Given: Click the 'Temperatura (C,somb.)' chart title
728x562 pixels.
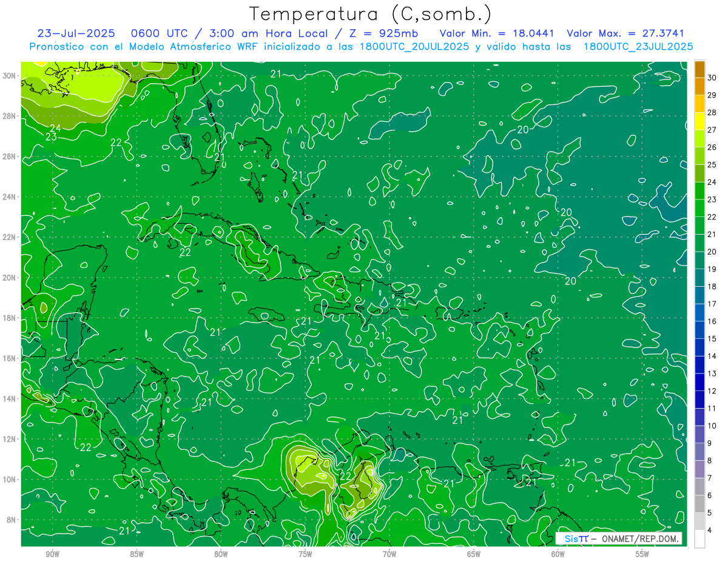Looking at the screenshot, I should (x=370, y=13).
